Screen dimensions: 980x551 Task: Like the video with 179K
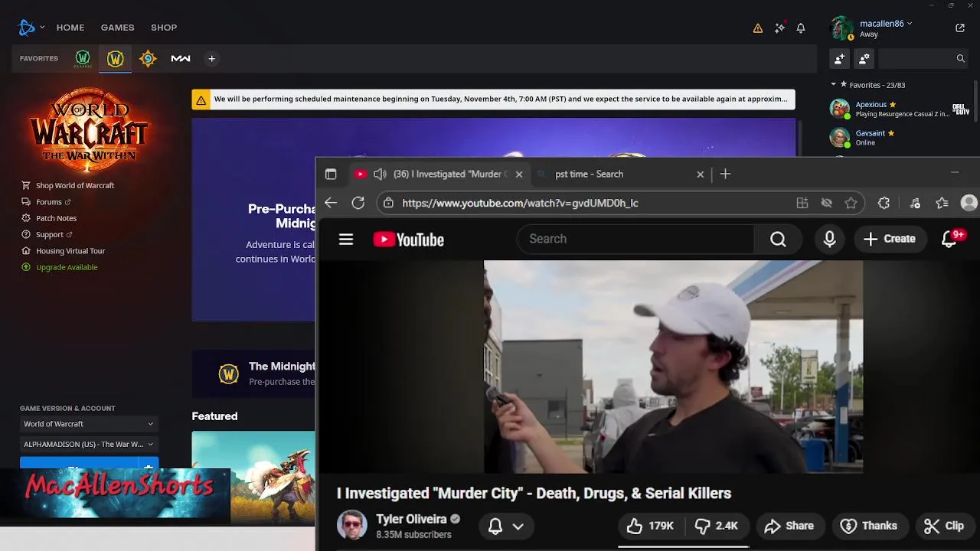pos(650,526)
